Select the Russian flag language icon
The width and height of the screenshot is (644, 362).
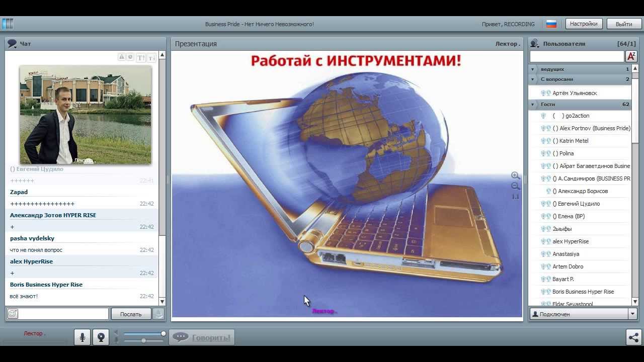[551, 24]
